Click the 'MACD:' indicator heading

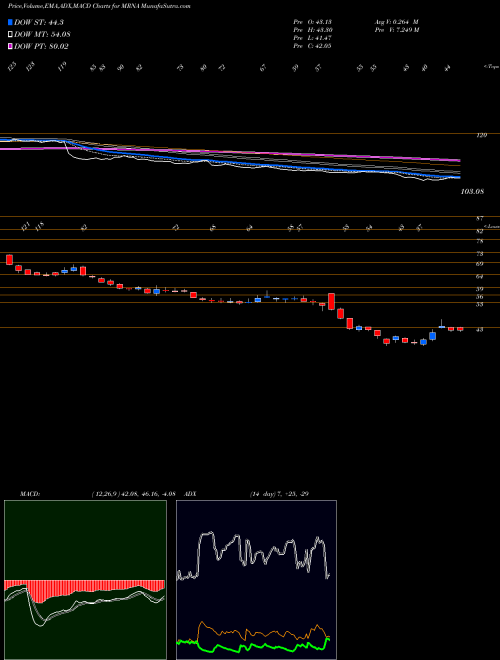pos(29,494)
